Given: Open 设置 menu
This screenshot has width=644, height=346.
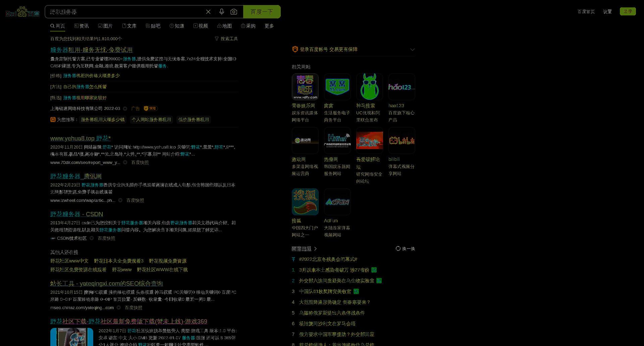Looking at the screenshot, I should point(607,11).
